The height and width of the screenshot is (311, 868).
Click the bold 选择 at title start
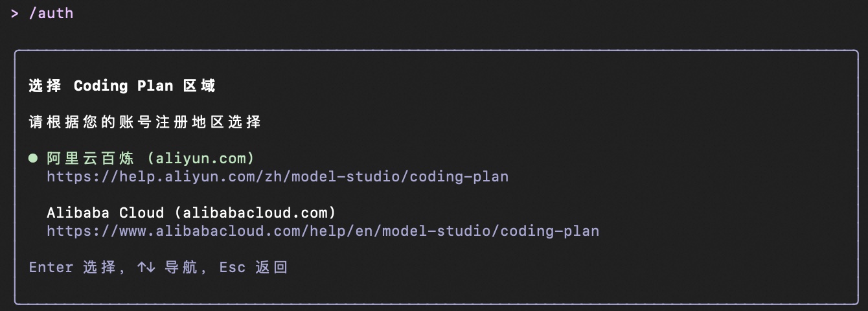(x=45, y=86)
